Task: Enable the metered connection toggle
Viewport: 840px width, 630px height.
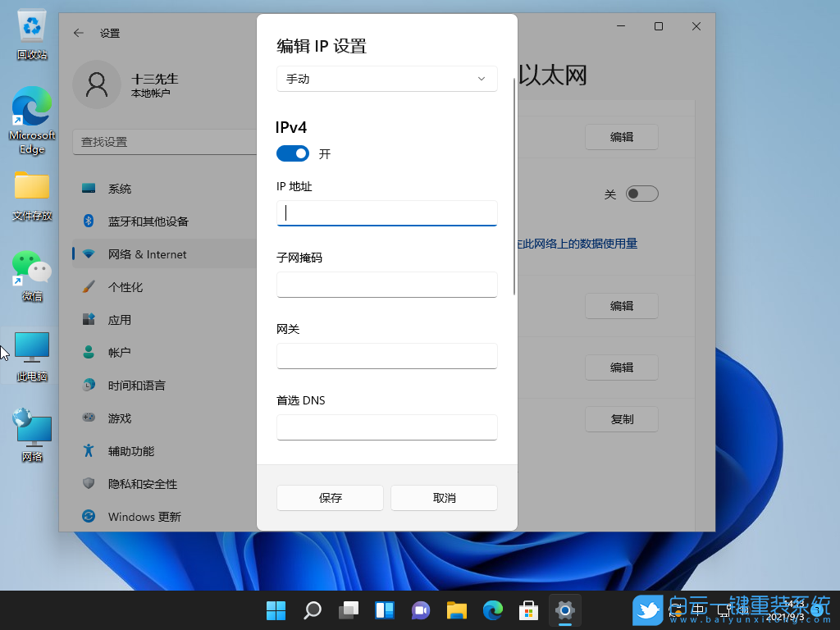Action: 642,193
